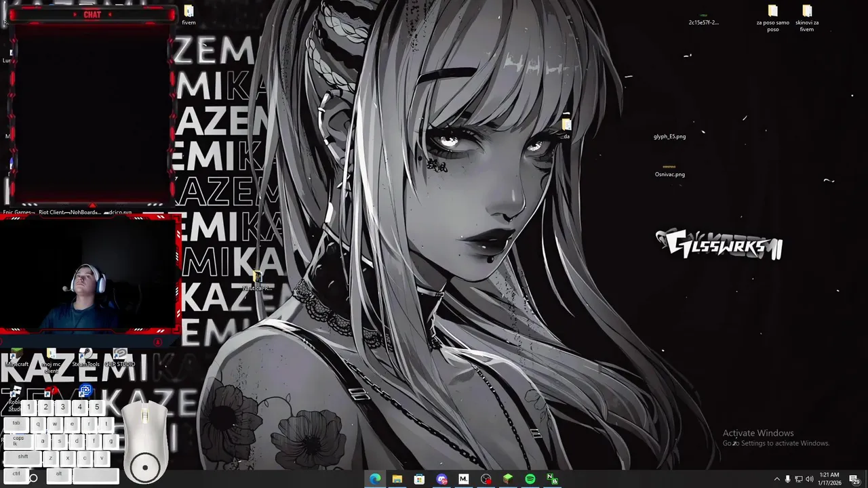Image resolution: width=868 pixels, height=488 pixels.
Task: Open File Explorer from the taskbar
Action: click(397, 479)
